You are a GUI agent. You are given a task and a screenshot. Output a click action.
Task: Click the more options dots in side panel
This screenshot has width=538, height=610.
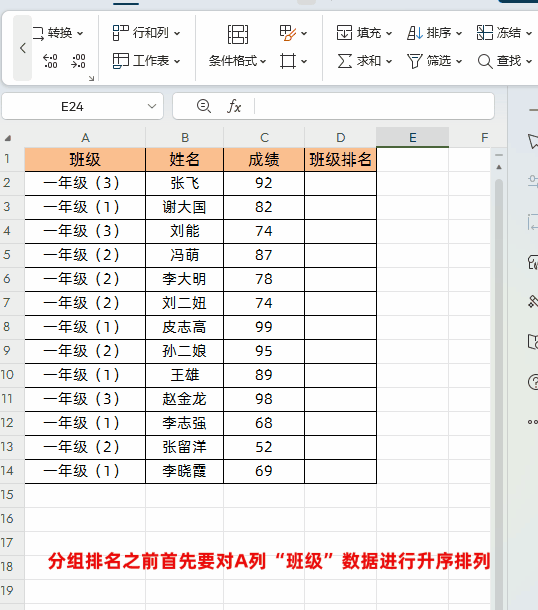533,422
